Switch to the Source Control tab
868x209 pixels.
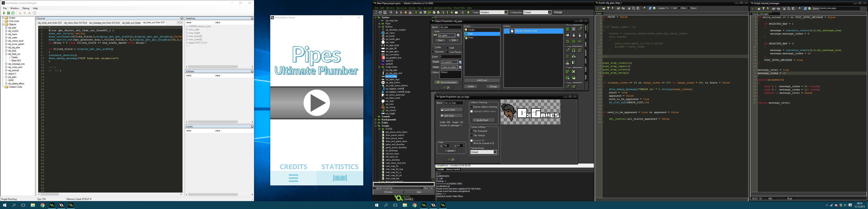[453, 169]
